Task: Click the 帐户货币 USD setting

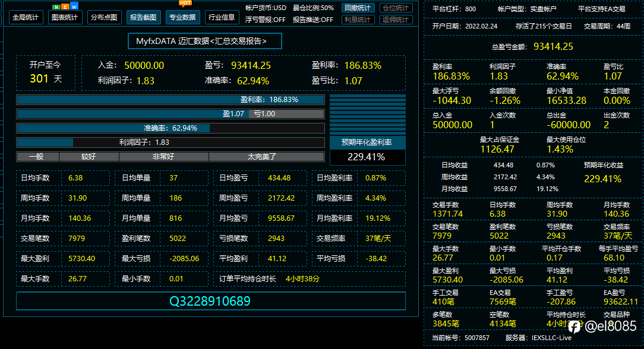Action: 266,8
